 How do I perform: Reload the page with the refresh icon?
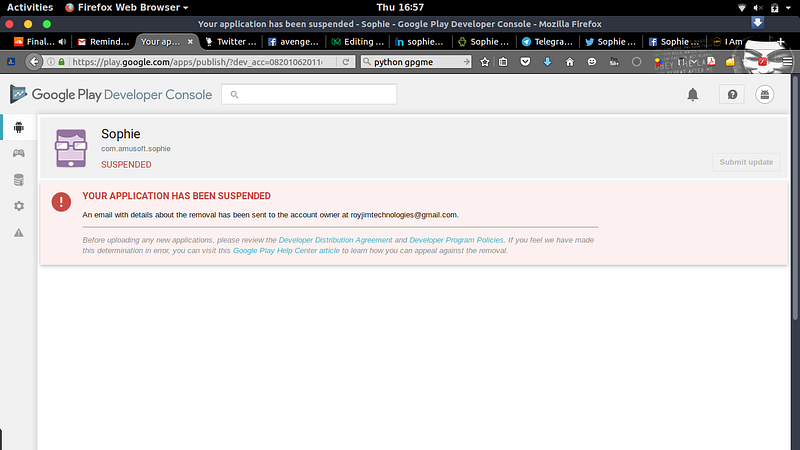(x=345, y=62)
